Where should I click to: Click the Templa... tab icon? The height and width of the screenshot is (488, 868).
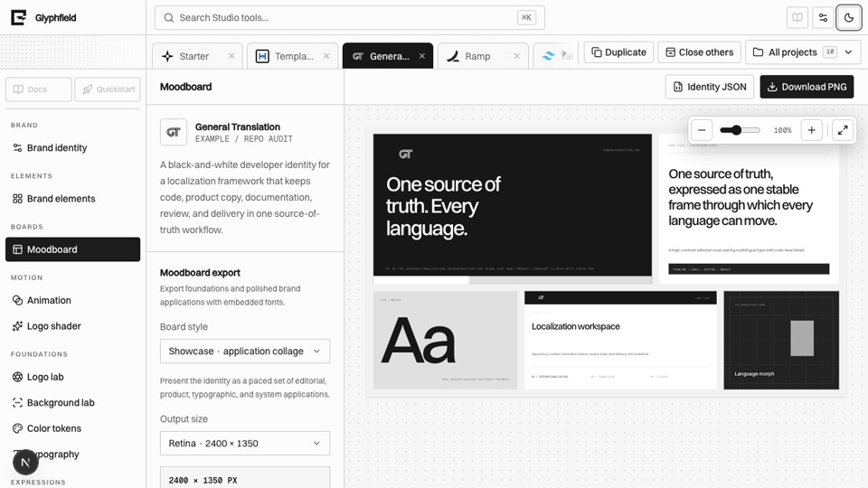[262, 56]
